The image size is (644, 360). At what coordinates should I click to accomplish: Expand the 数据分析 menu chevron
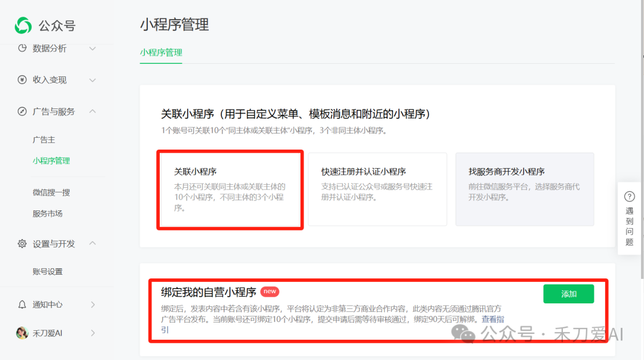point(92,48)
